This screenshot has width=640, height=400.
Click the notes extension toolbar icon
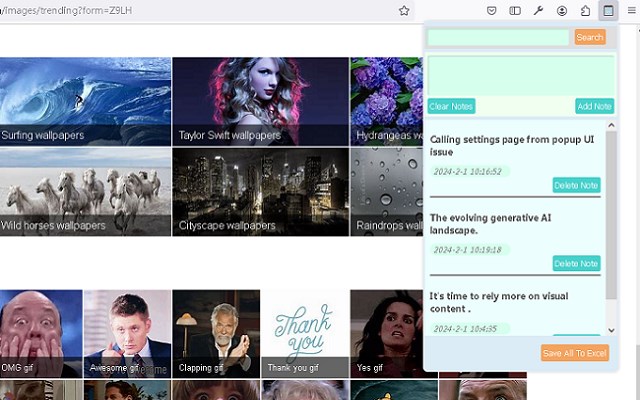(x=608, y=11)
